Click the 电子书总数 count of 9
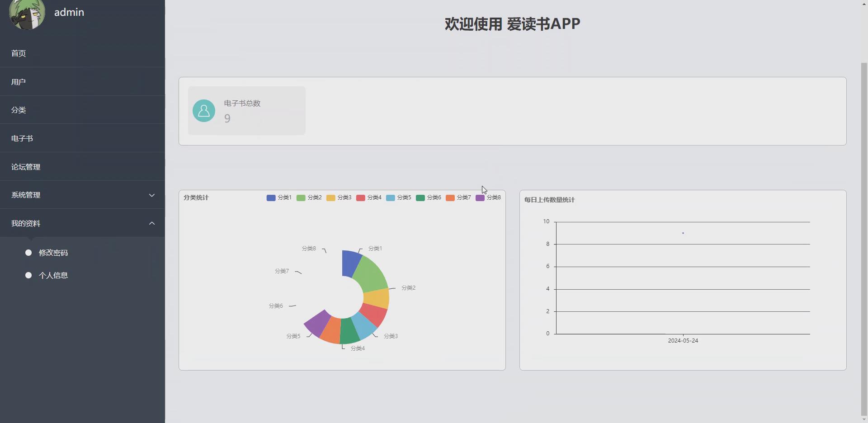868x423 pixels. click(x=226, y=118)
